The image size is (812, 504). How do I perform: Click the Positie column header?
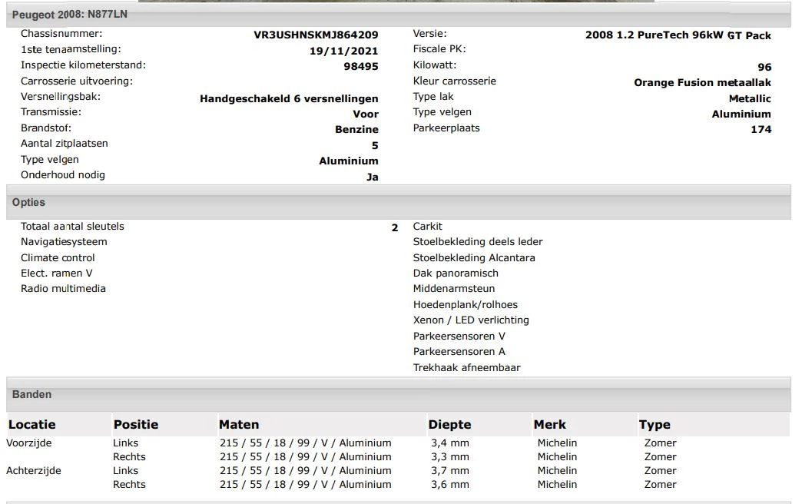[136, 425]
